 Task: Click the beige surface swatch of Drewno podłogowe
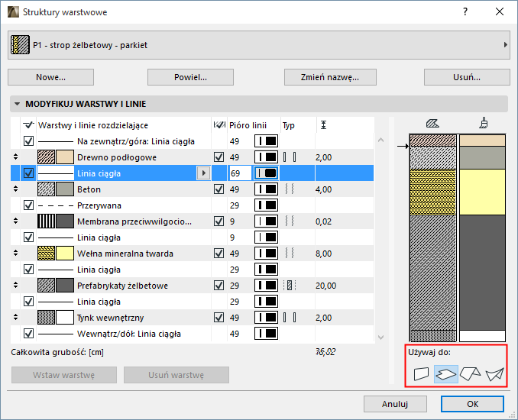65,157
